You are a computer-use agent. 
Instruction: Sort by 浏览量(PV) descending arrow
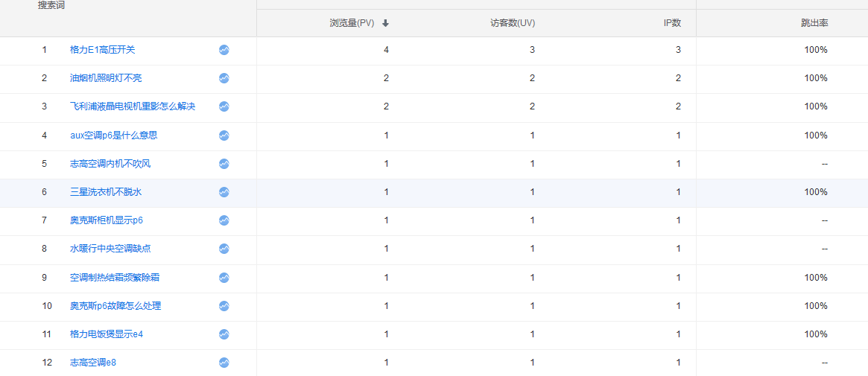[x=385, y=23]
